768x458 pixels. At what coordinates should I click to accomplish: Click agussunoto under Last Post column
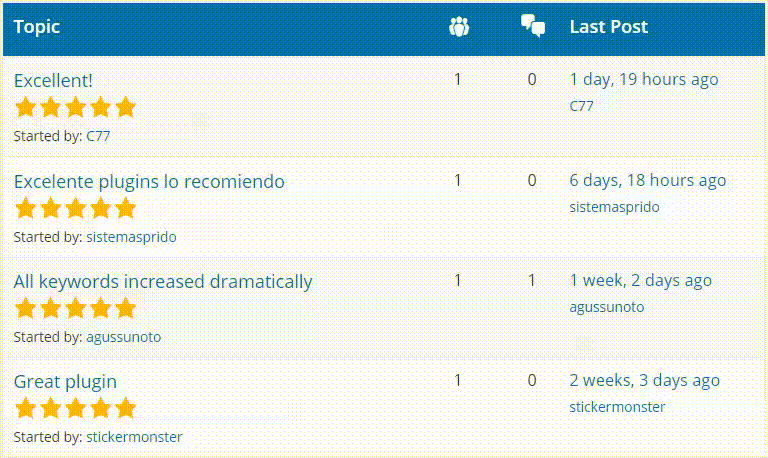pyautogui.click(x=606, y=307)
